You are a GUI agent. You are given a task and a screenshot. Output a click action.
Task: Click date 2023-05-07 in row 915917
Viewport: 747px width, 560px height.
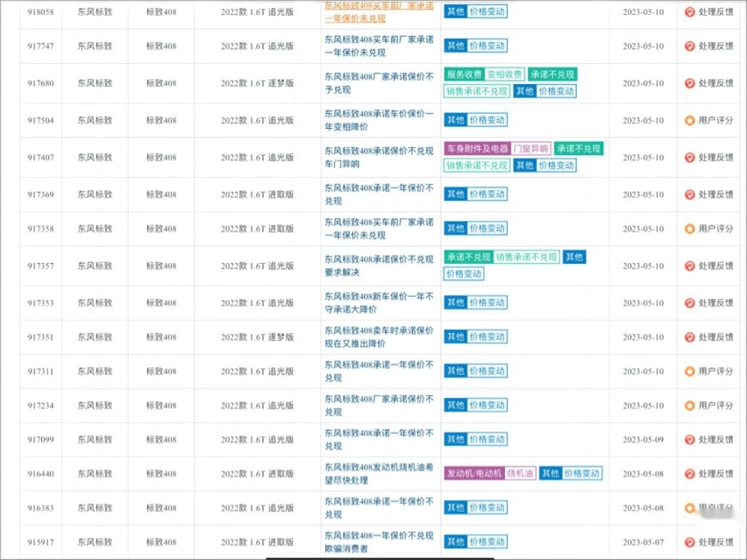644,542
